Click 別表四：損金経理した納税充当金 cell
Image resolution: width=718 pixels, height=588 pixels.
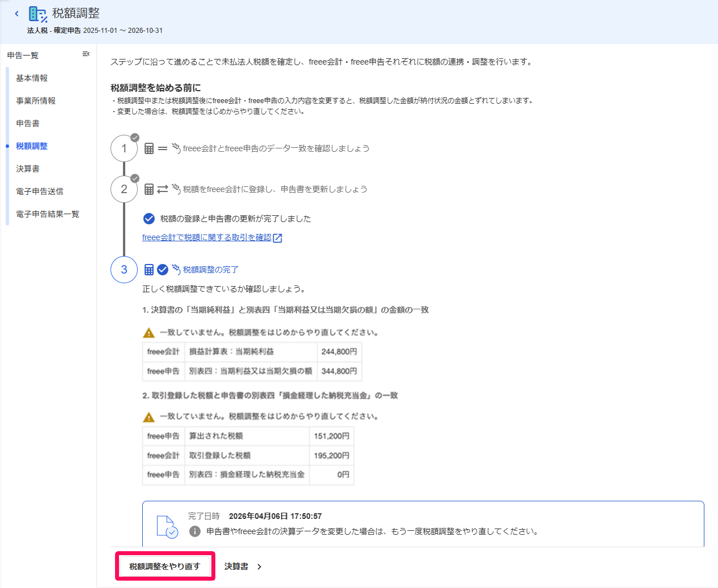click(x=247, y=475)
